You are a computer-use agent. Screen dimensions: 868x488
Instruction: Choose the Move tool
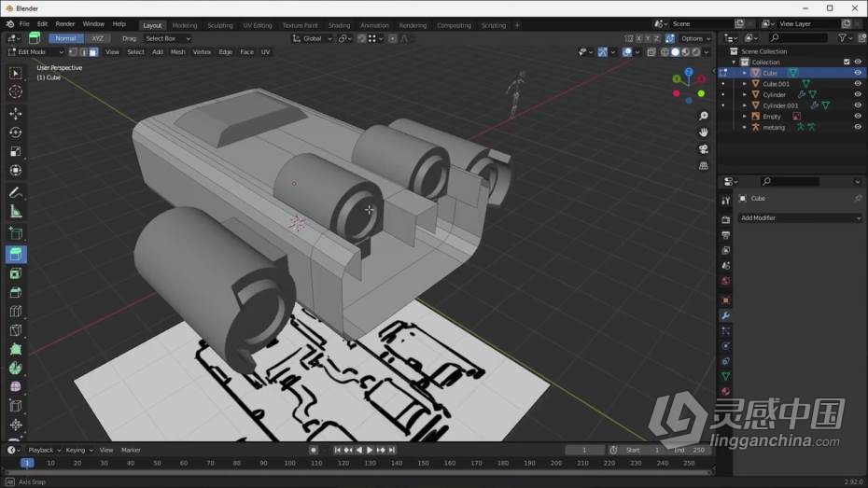point(16,114)
